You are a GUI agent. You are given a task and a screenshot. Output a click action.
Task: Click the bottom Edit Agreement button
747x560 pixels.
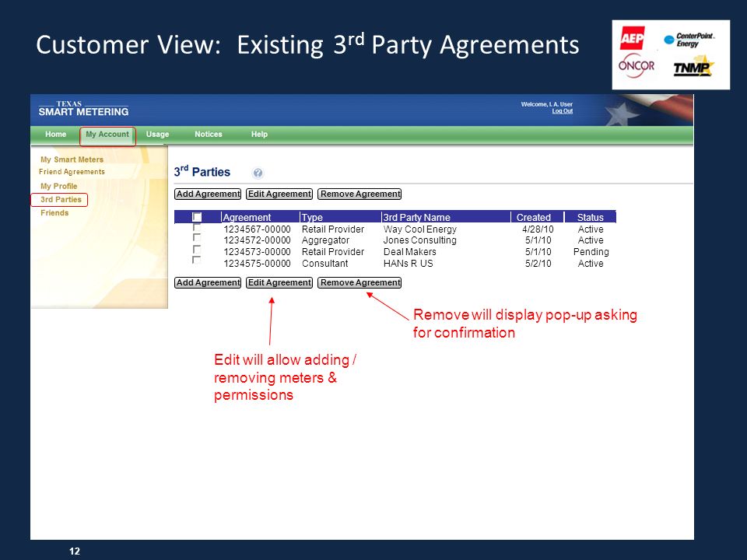(x=279, y=282)
